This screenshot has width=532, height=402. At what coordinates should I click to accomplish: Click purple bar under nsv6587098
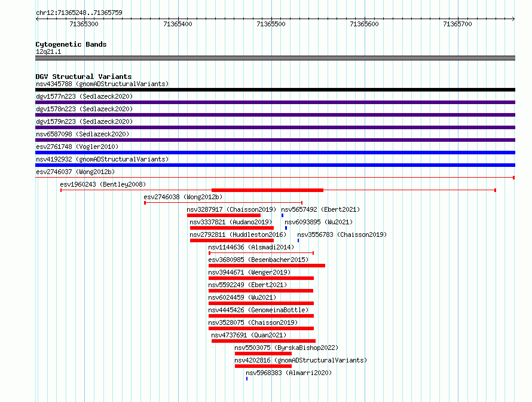pos(275,140)
